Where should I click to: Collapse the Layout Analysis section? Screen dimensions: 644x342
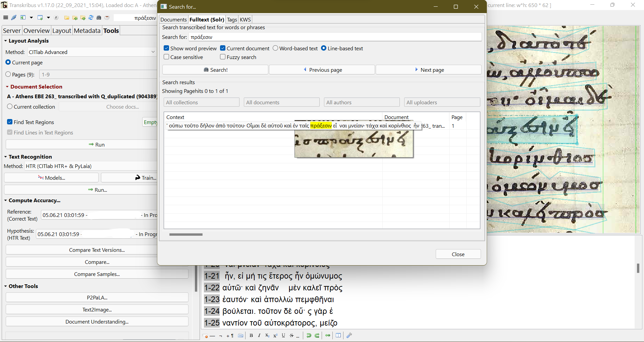pyautogui.click(x=5, y=41)
